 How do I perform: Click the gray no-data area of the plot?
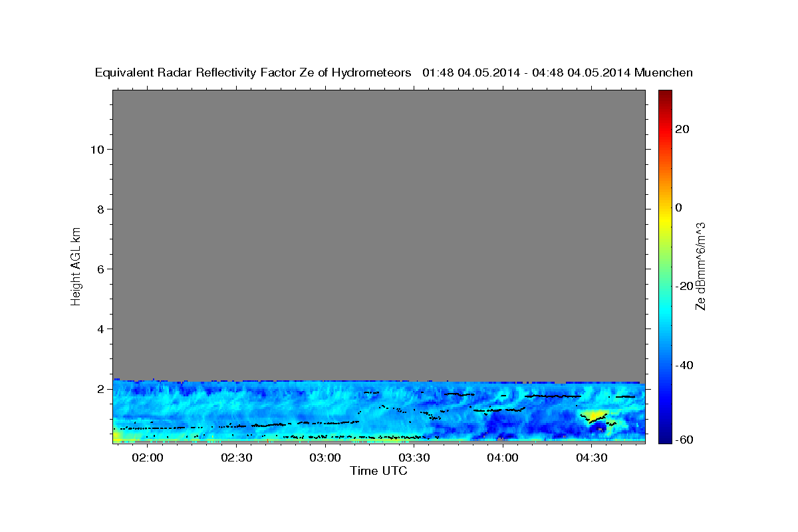tap(378, 234)
